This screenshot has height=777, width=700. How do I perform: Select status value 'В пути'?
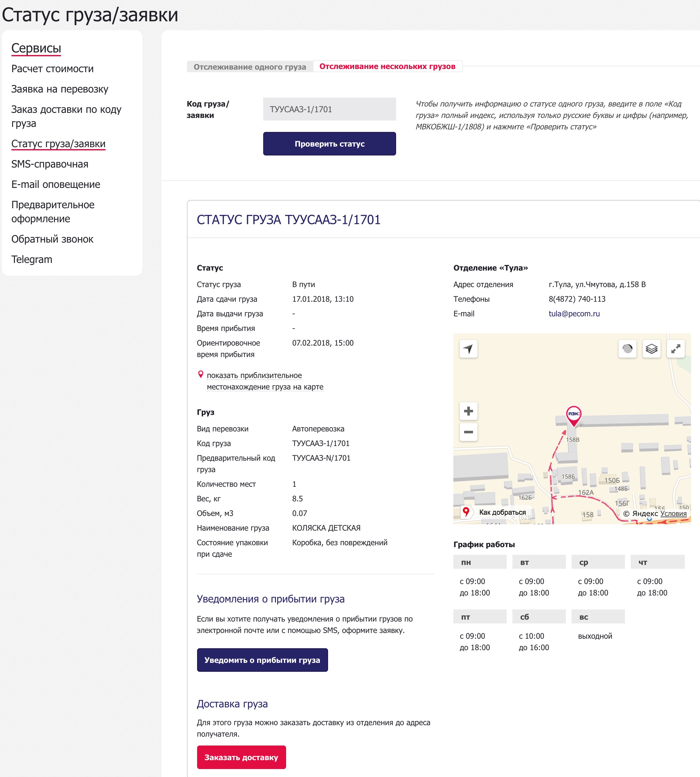[x=304, y=285]
